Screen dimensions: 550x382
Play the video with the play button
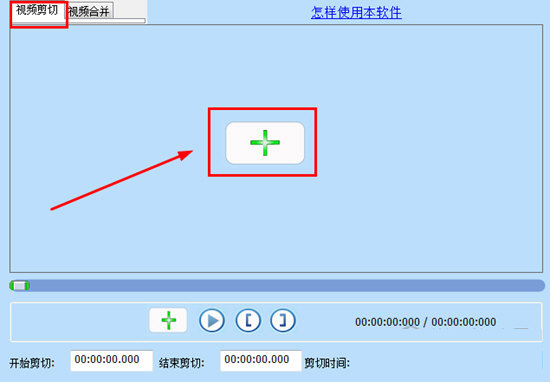tap(212, 320)
